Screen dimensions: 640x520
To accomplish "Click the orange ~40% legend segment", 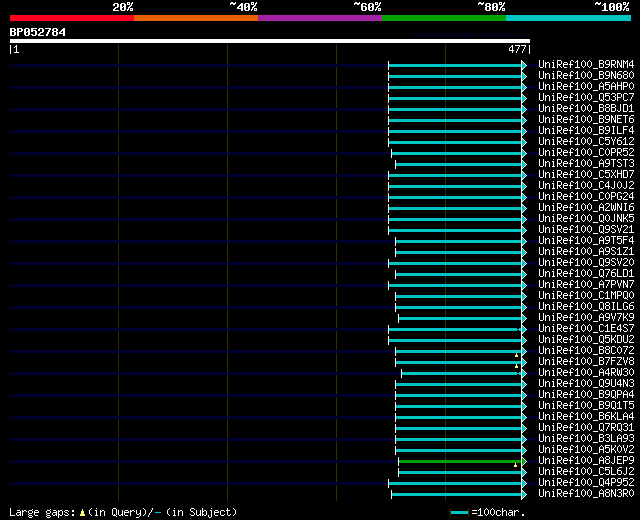I will click(196, 18).
